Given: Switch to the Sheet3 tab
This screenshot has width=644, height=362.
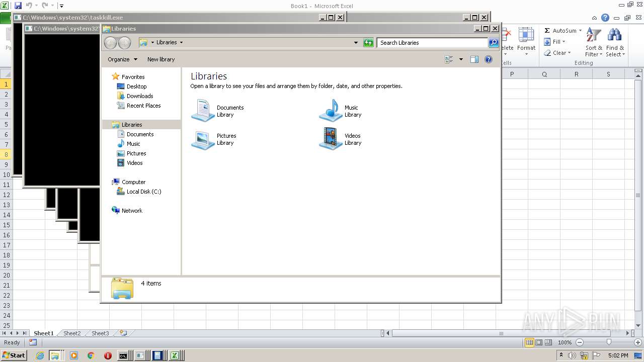Looking at the screenshot, I should tap(100, 333).
